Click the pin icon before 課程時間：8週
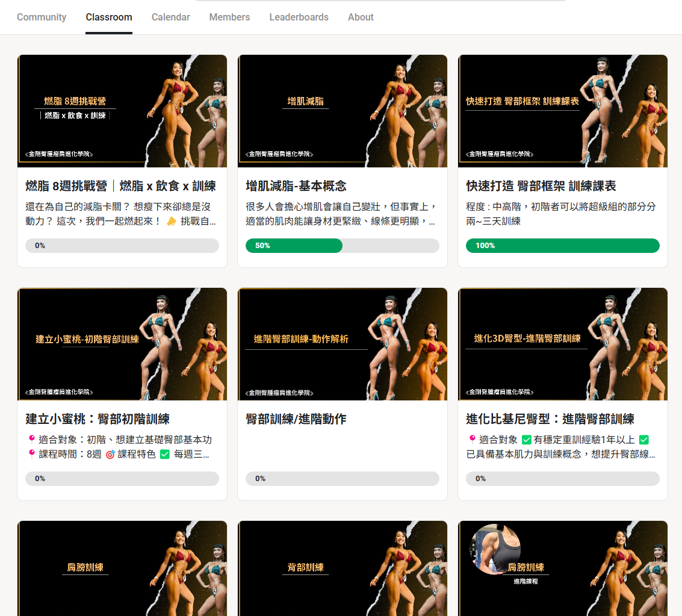This screenshot has width=682, height=616. [x=32, y=454]
